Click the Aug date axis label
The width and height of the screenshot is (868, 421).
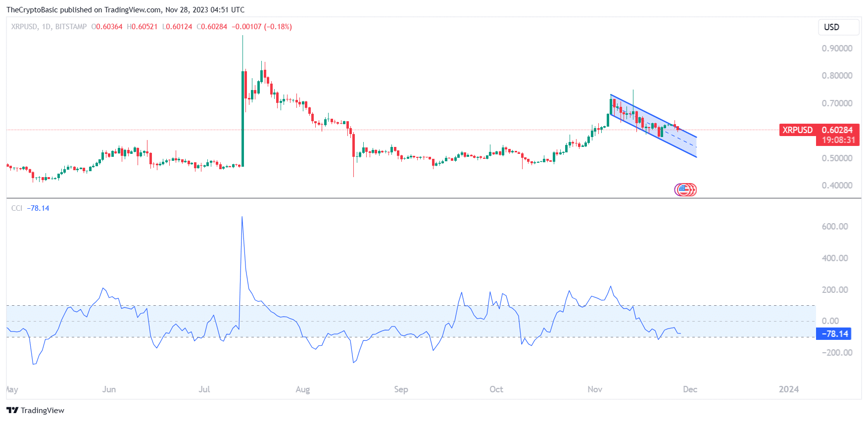pos(303,389)
